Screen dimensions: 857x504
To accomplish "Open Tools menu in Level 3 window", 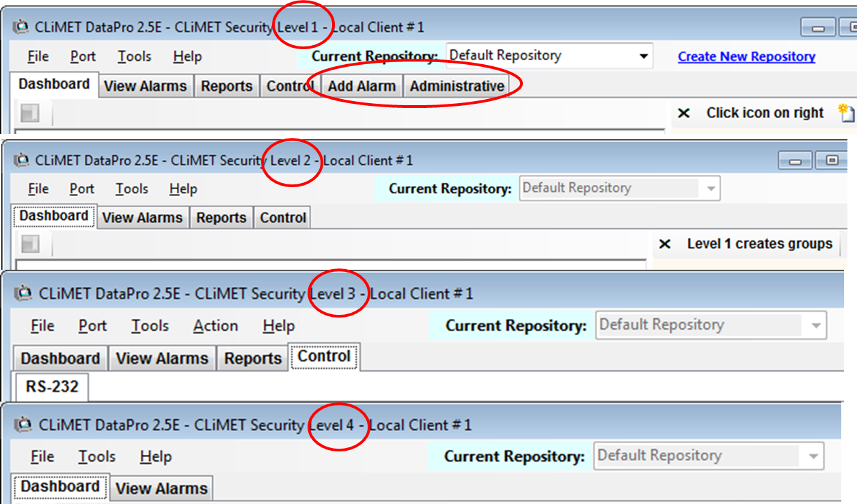I will pos(150,326).
